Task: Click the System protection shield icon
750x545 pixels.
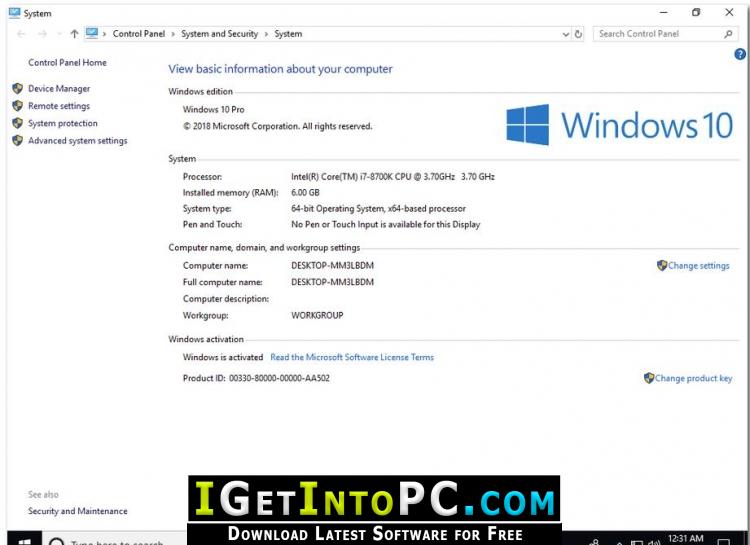Action: [18, 123]
